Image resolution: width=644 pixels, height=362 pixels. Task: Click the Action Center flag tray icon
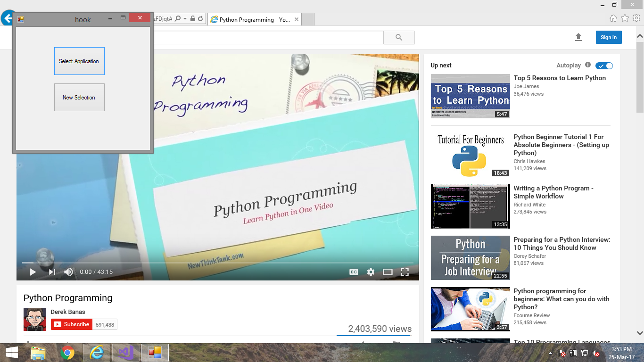pyautogui.click(x=562, y=353)
